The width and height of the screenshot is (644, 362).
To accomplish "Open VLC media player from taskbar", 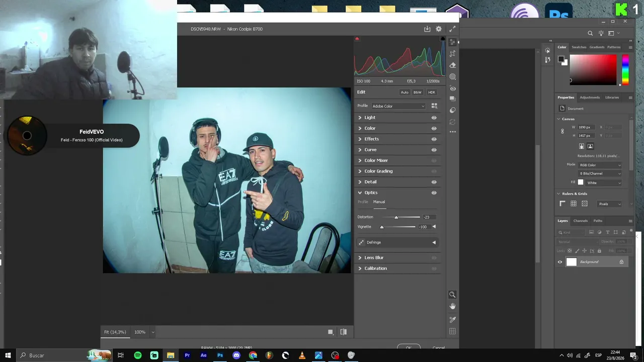I will [x=302, y=355].
